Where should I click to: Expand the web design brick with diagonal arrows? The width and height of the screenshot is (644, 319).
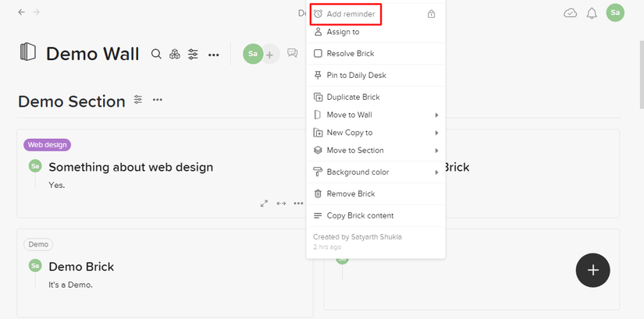[x=264, y=204]
